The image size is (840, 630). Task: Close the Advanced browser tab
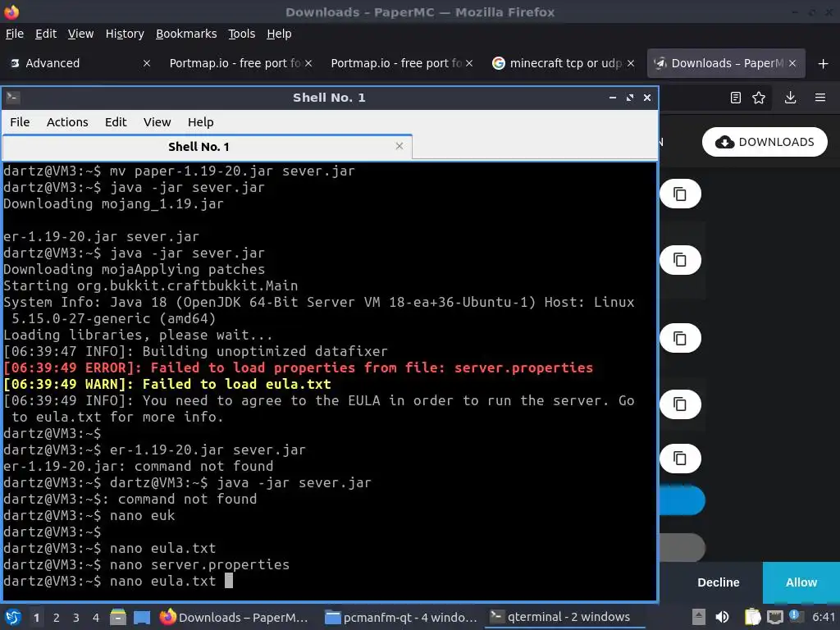[146, 63]
